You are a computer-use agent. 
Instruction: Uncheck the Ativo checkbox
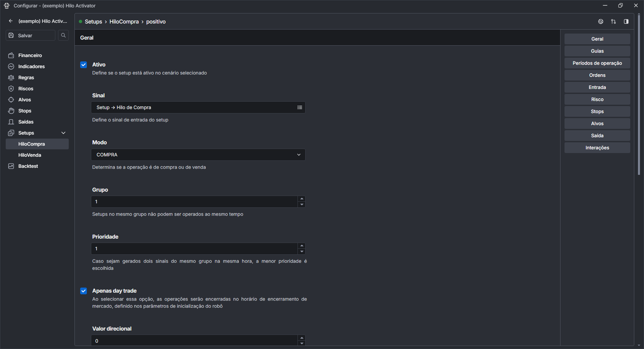[x=84, y=65]
